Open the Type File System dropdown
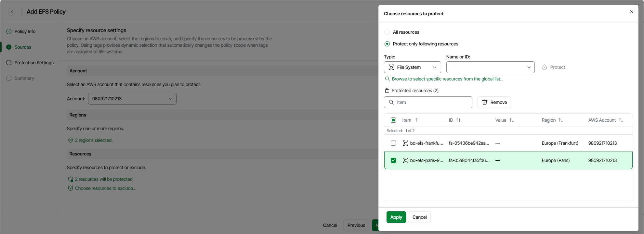 [x=412, y=67]
